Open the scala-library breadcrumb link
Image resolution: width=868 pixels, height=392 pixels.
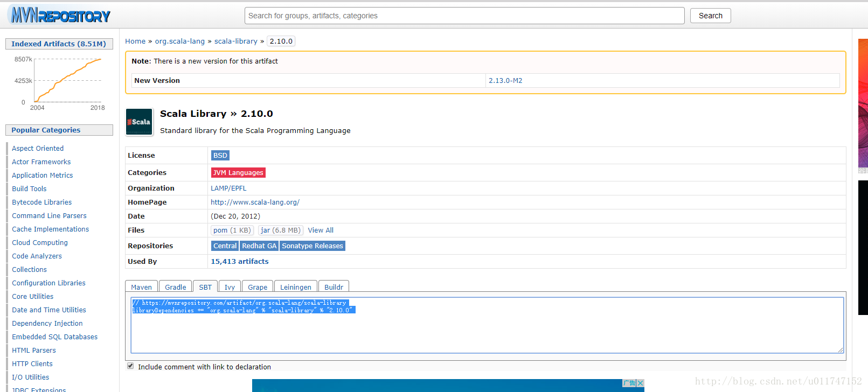click(x=236, y=41)
